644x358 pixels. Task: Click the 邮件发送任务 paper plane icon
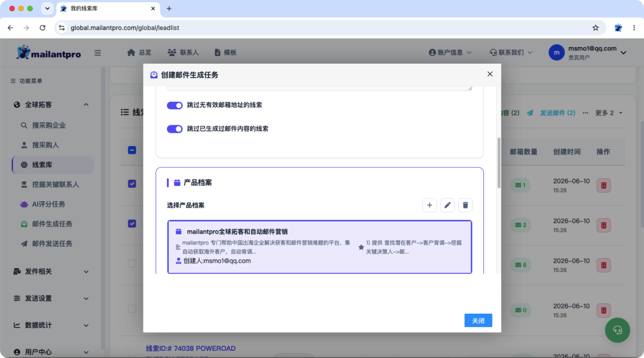(x=24, y=243)
